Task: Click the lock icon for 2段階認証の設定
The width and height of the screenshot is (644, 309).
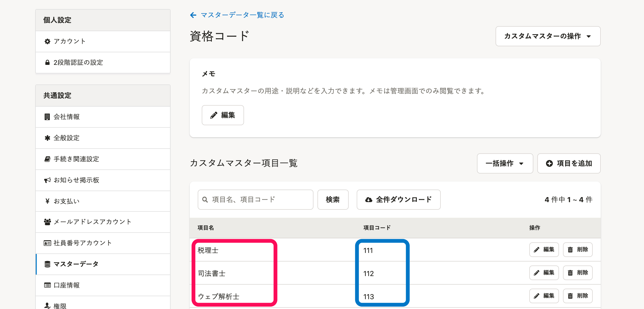Action: (47, 62)
